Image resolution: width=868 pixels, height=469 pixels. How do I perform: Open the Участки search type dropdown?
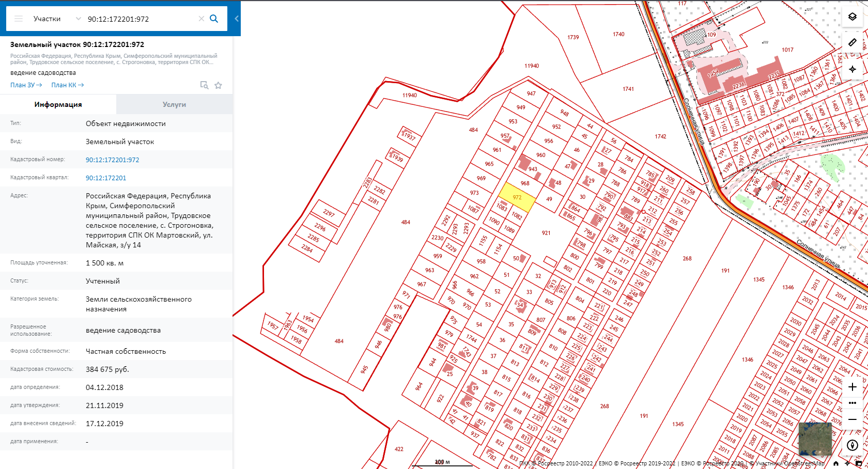click(57, 19)
